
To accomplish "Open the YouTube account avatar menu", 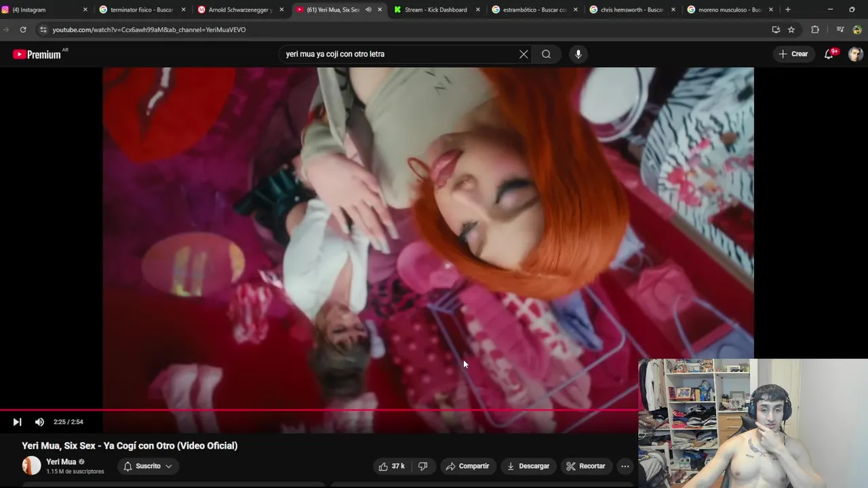I will (856, 54).
